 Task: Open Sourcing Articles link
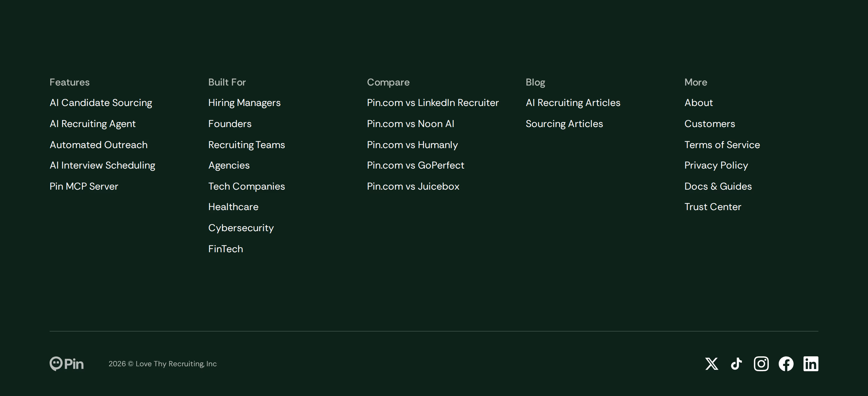click(565, 124)
